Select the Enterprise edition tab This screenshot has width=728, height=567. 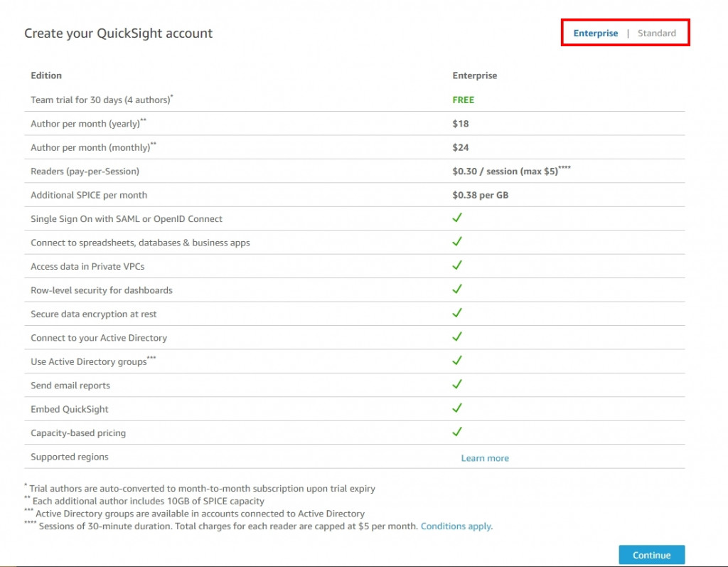[x=595, y=33]
